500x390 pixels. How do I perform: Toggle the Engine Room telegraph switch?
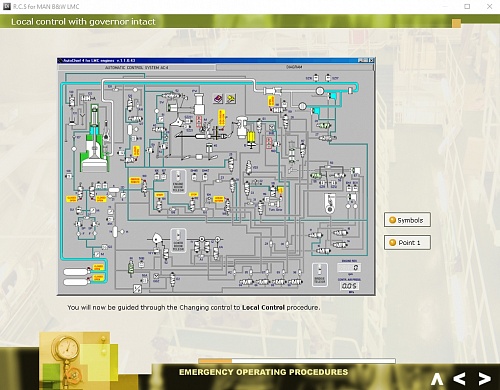178,182
